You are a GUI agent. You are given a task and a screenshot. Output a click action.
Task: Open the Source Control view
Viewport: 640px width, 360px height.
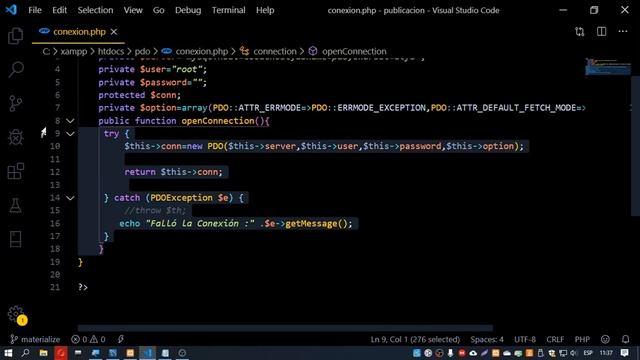(16, 103)
